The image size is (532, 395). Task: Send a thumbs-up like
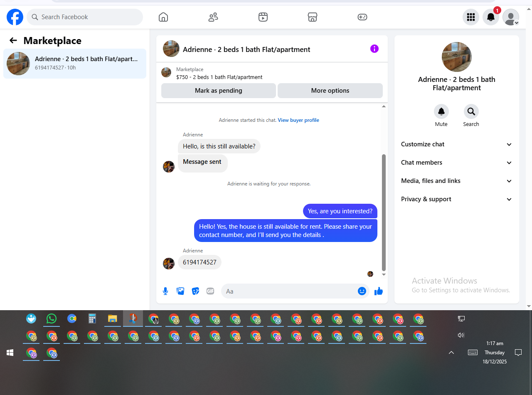379,291
